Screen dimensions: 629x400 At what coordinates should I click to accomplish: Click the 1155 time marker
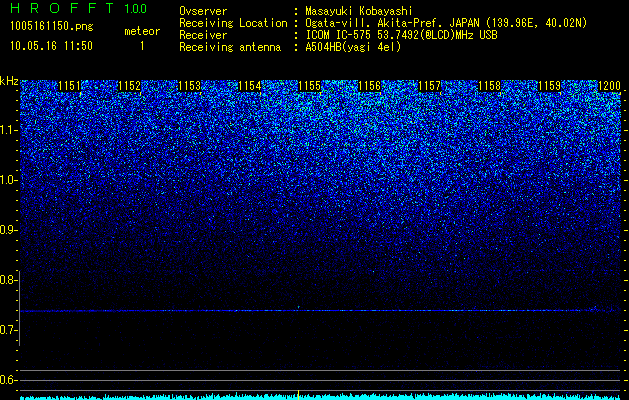pyautogui.click(x=310, y=86)
